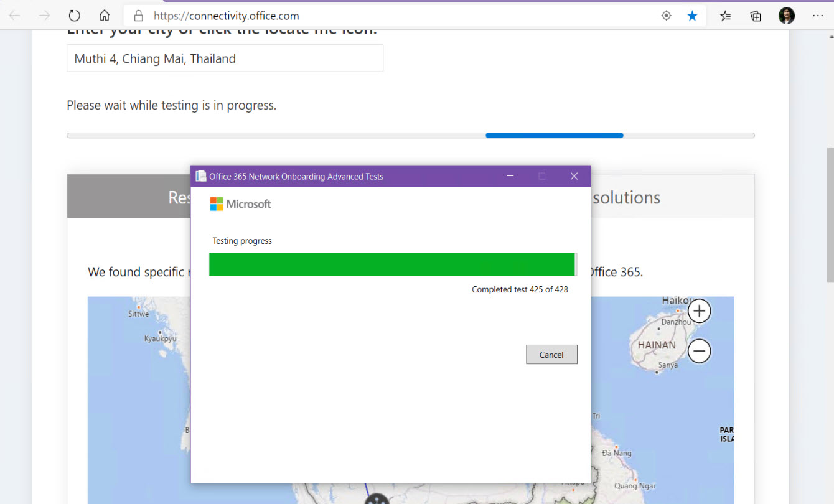Open the Collections icon

(756, 16)
